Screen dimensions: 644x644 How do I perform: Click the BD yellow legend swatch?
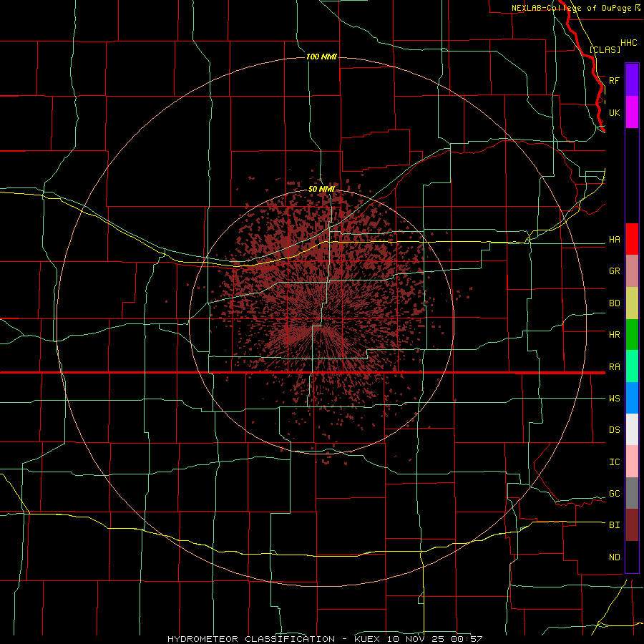point(632,303)
